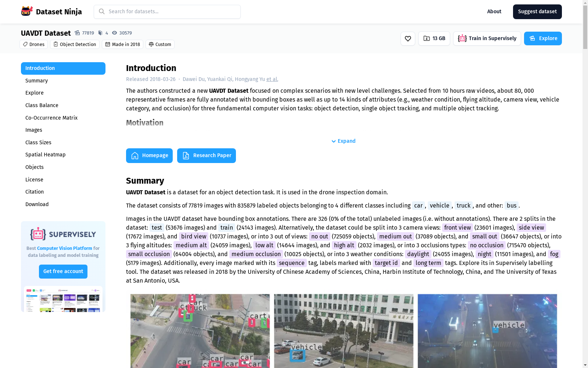This screenshot has height=368, width=588.
Task: Select the Spatial Heatmap sidebar item
Action: click(x=45, y=155)
